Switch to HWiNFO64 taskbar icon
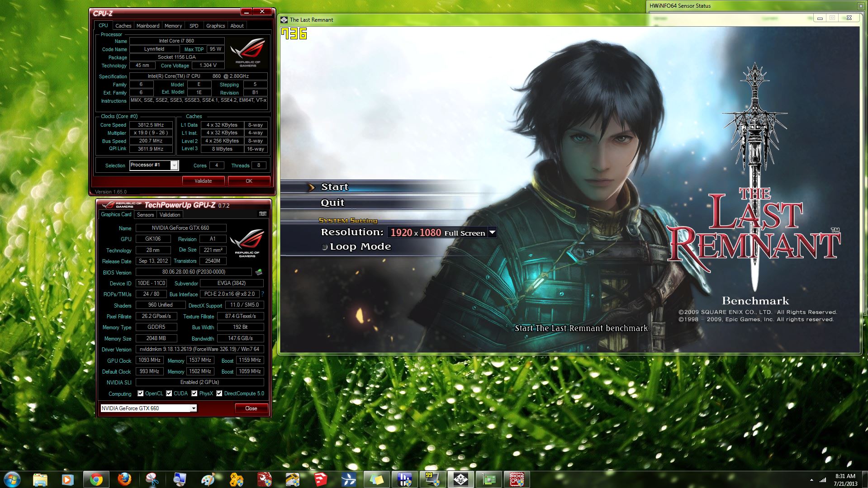The image size is (868, 488). click(x=404, y=479)
